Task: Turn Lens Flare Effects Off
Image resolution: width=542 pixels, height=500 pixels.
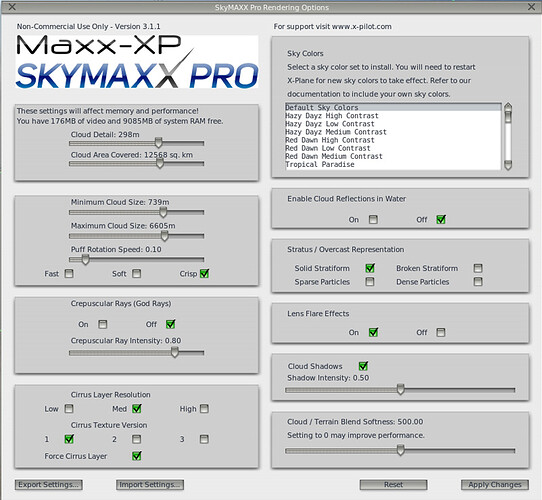Action: pos(441,332)
